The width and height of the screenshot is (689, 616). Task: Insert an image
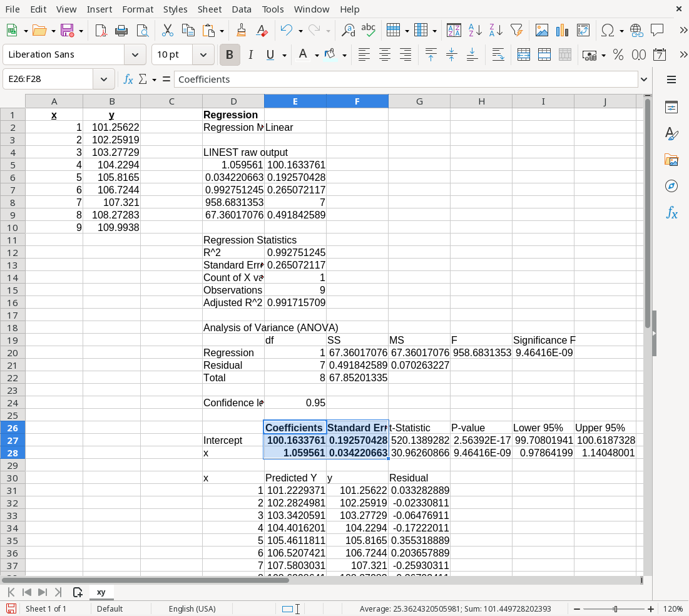coord(542,30)
